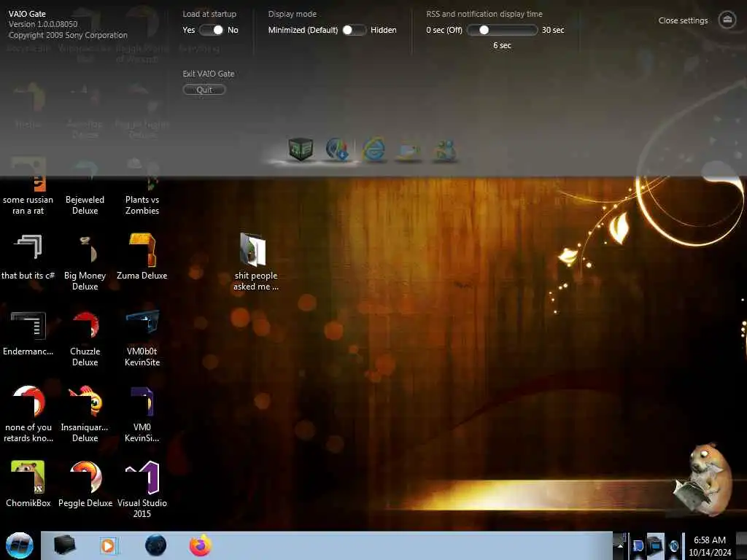Image resolution: width=747 pixels, height=560 pixels.
Task: Launch Windows Live Messenger from the VAIO Gate dock
Action: (x=444, y=151)
